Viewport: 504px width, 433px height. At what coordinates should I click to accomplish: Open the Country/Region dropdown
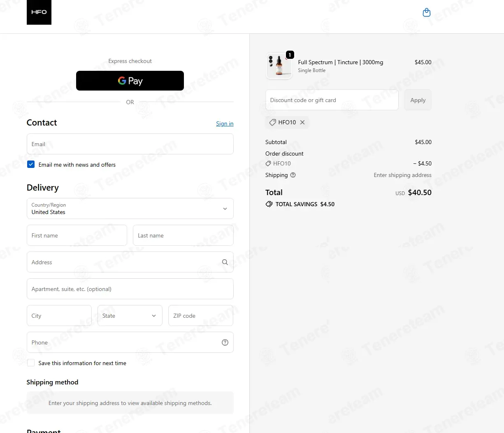130,209
